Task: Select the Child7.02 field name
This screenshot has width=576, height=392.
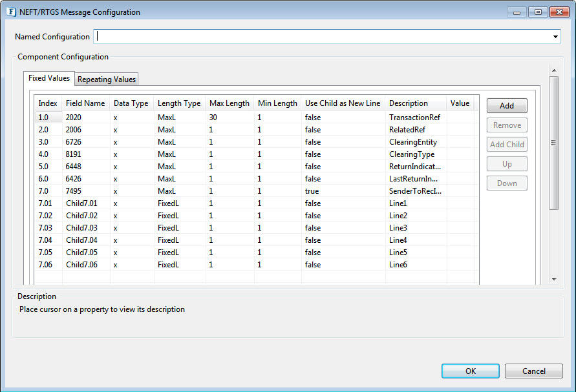Action: pyautogui.click(x=81, y=216)
